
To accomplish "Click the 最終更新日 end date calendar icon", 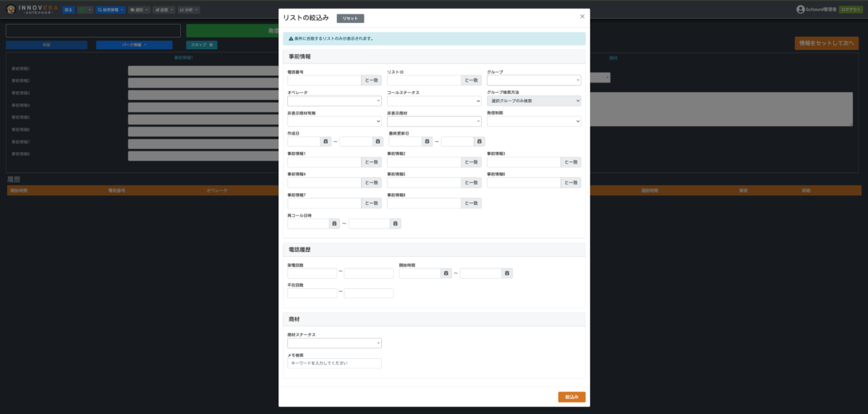I will pos(479,142).
